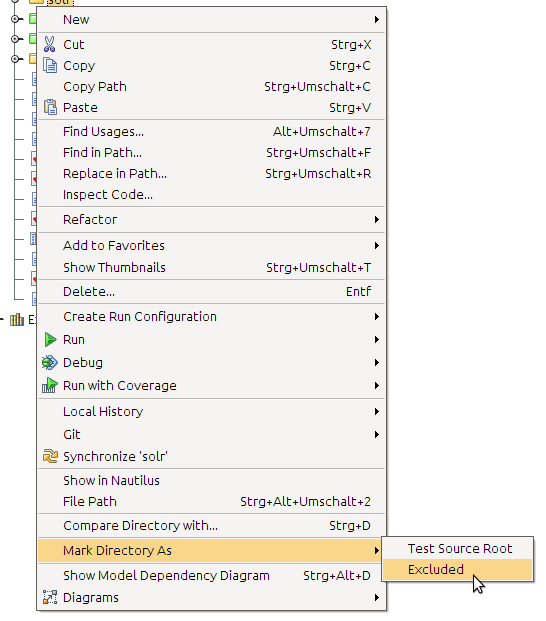Expand the arrow beside Debug

377,362
